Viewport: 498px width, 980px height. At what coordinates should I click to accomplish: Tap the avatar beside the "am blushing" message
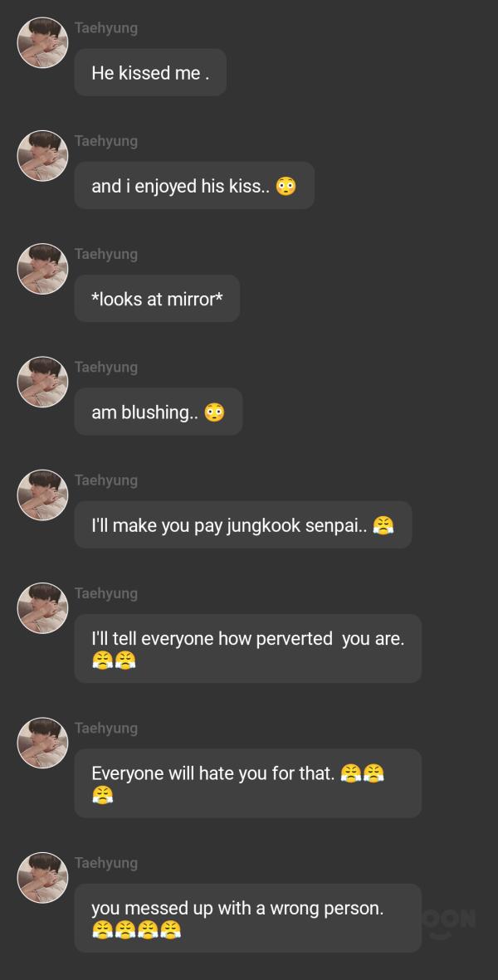(42, 382)
